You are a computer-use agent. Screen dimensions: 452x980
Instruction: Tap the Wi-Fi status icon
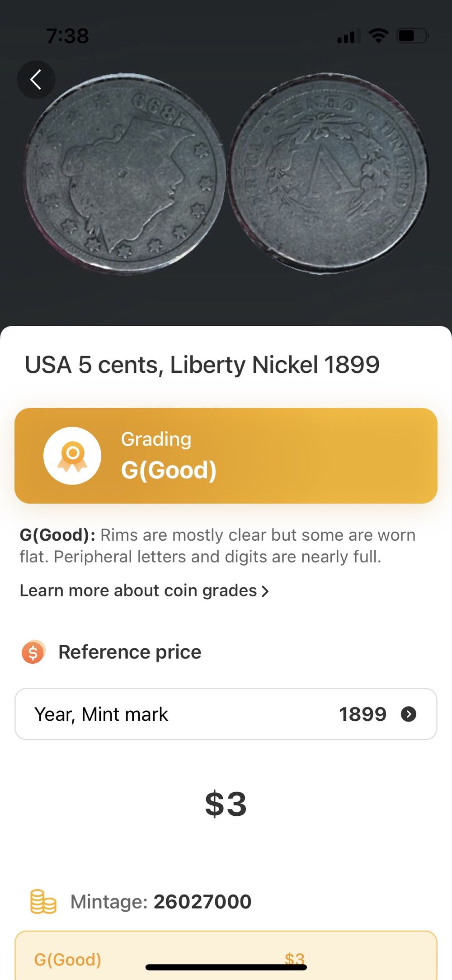click(x=378, y=35)
